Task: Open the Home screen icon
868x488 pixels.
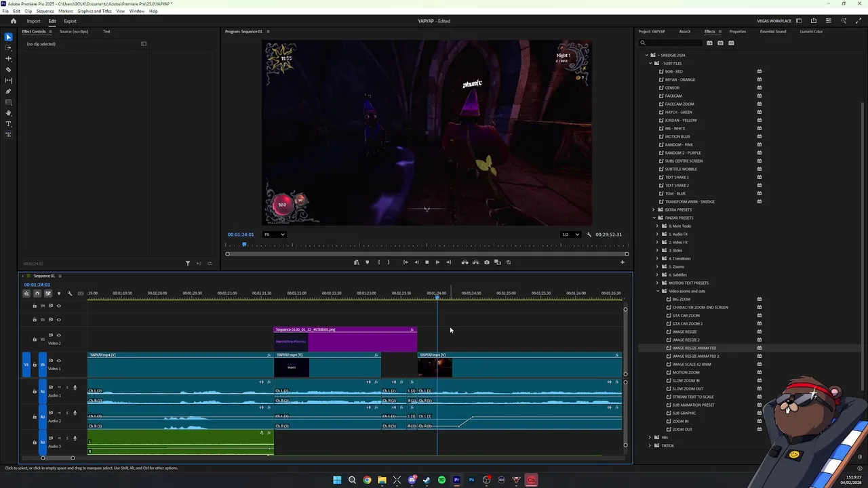Action: click(x=13, y=21)
